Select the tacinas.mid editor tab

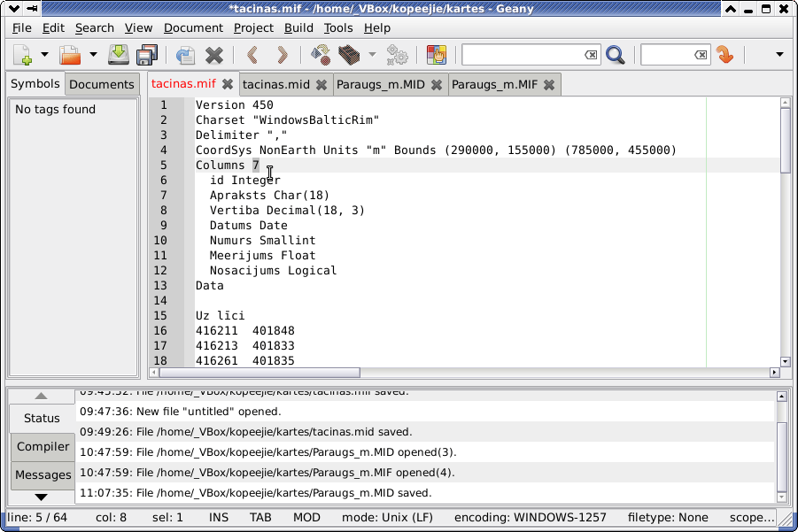click(276, 84)
